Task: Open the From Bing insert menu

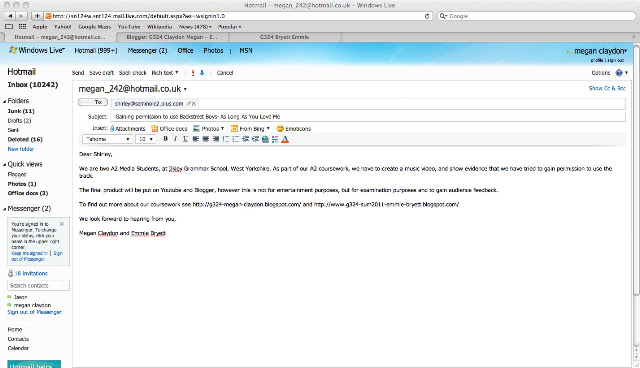Action: pos(250,129)
